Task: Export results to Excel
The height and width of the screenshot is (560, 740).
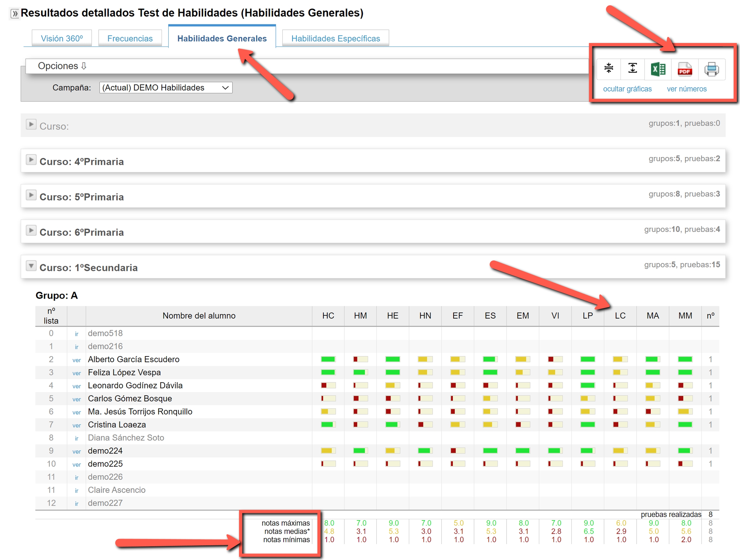Action: coord(658,69)
